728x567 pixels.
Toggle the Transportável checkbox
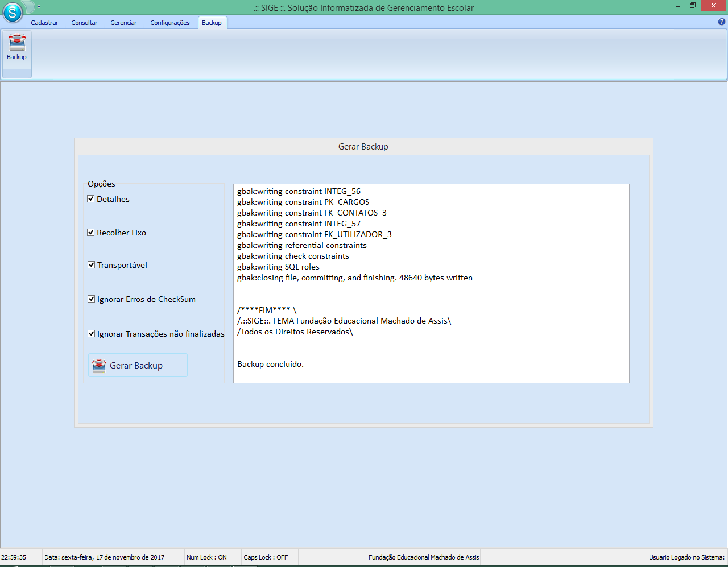coord(92,264)
